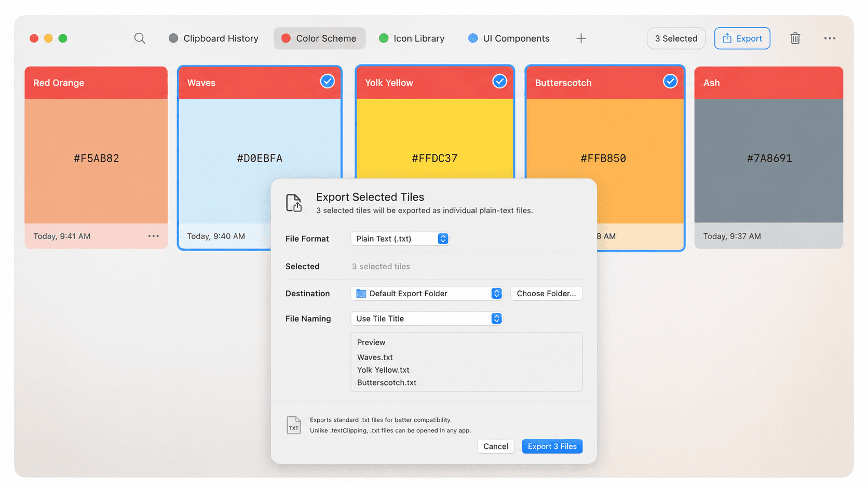The height and width of the screenshot is (489, 868).
Task: Open the File Naming dropdown
Action: click(427, 319)
